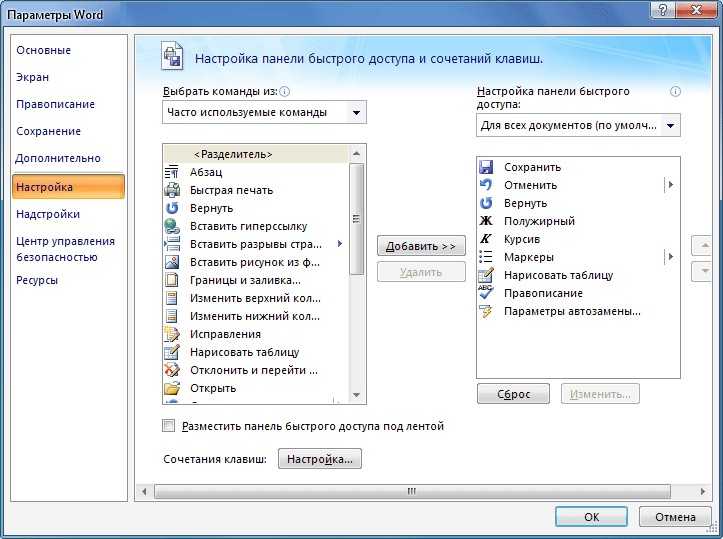Image resolution: width=723 pixels, height=539 pixels.
Task: Switch to the Экран category
Action: [x=32, y=77]
